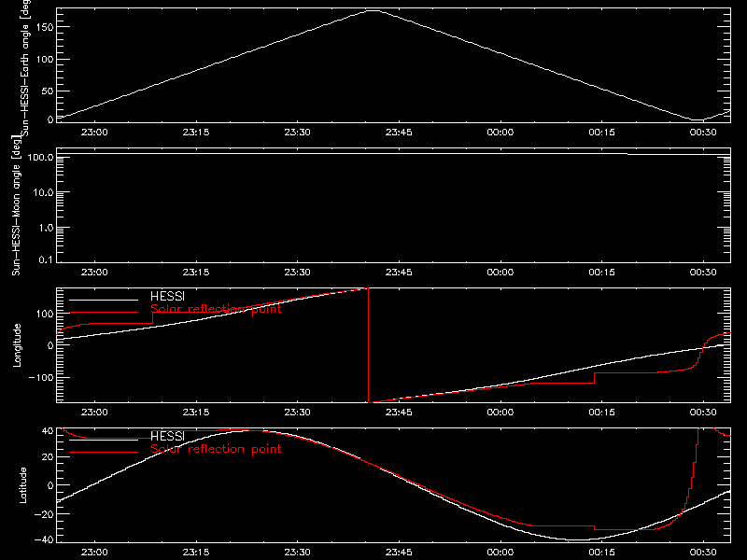Image resolution: width=747 pixels, height=560 pixels.
Task: Click 23:00 label under Latitude plot
Action: [94, 553]
